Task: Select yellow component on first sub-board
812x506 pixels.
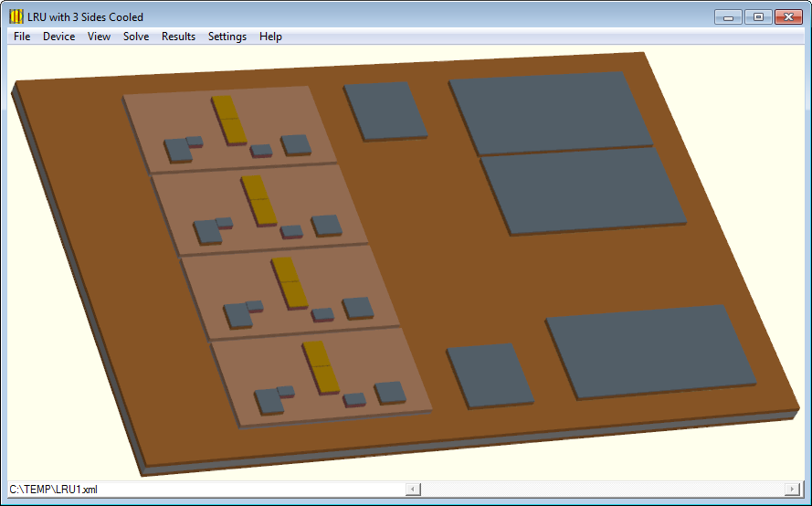Action: 229,120
